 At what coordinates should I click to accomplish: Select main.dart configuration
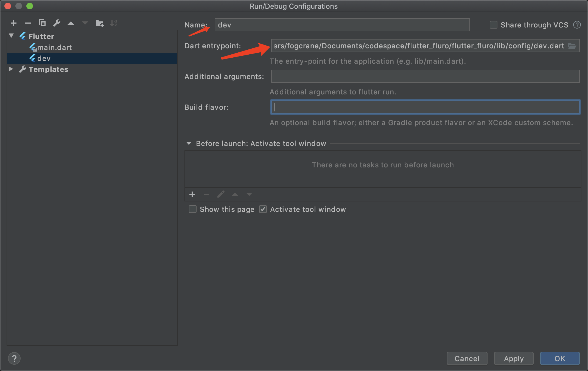click(x=54, y=47)
